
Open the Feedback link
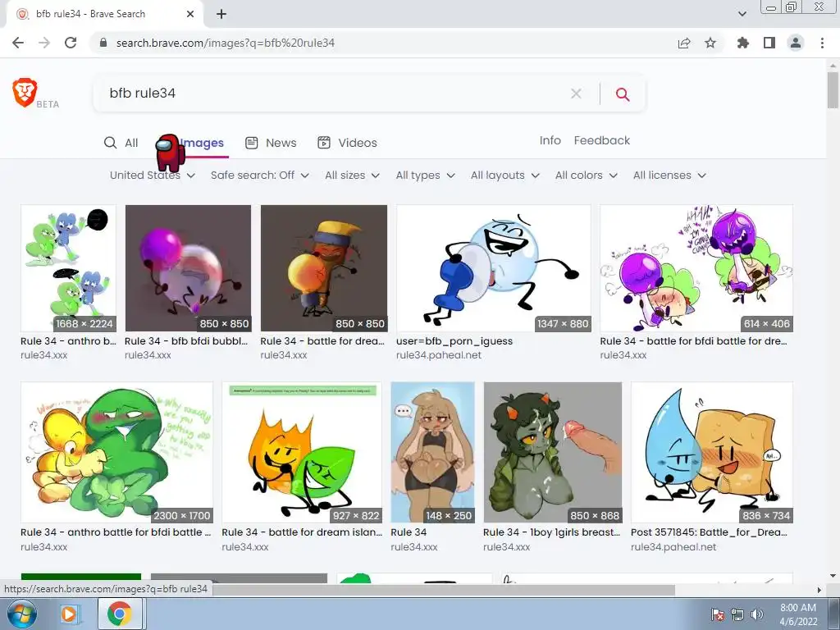point(601,140)
